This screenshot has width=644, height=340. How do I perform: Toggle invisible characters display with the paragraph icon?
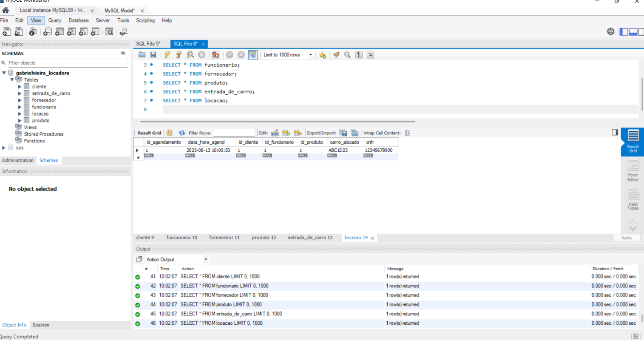coord(359,54)
